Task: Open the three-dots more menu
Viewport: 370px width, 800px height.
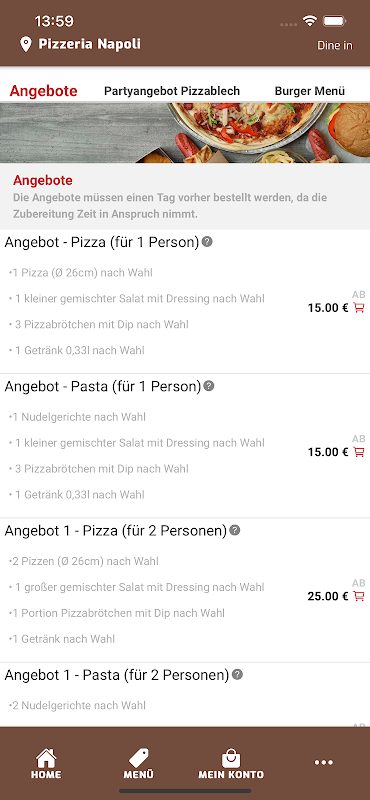Action: click(324, 763)
